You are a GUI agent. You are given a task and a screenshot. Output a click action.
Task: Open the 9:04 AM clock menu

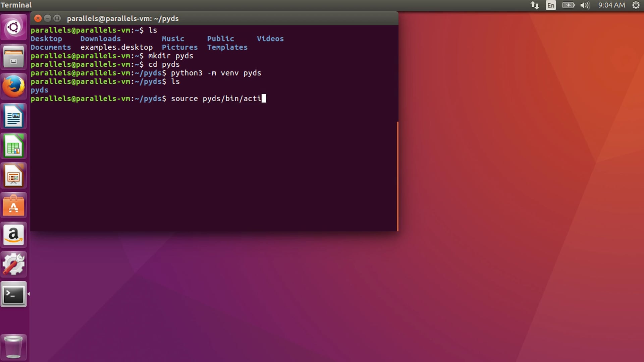pos(611,5)
